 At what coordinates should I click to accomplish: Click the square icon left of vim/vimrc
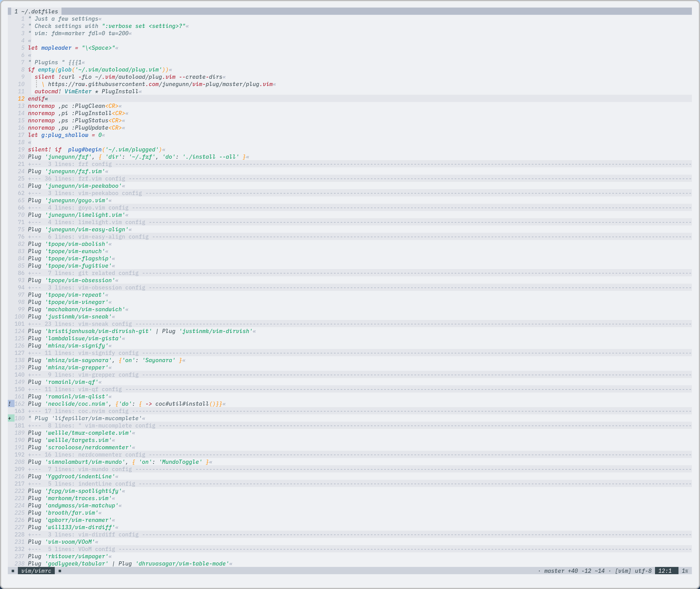coord(13,571)
